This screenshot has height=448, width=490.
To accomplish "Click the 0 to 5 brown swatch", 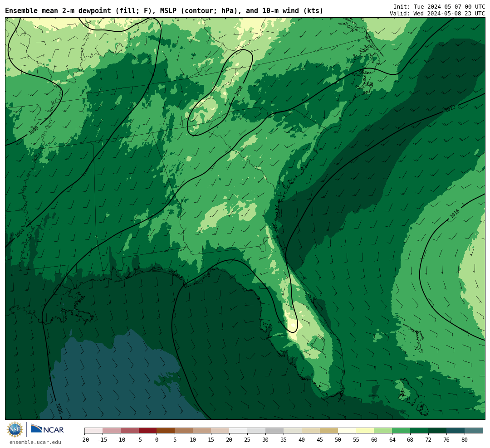I will pyautogui.click(x=166, y=431).
